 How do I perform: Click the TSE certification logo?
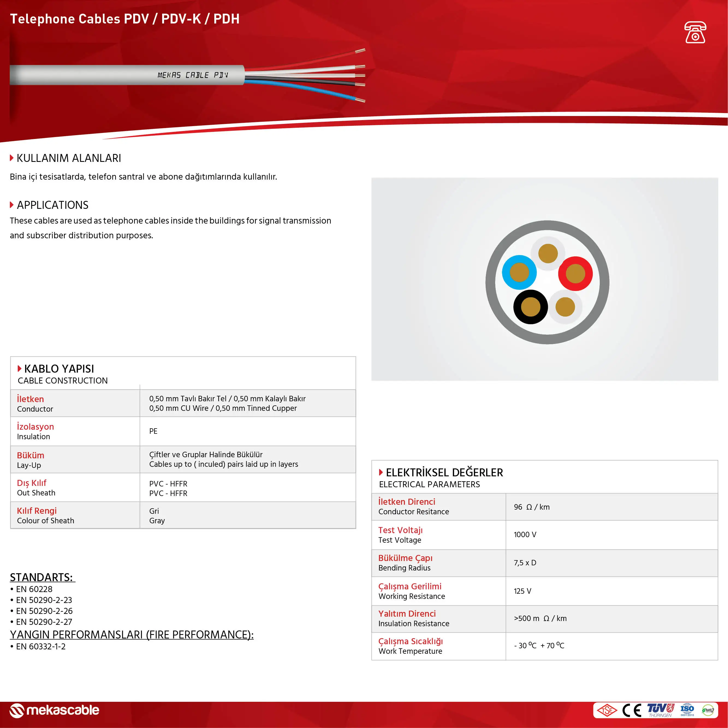pyautogui.click(x=607, y=710)
